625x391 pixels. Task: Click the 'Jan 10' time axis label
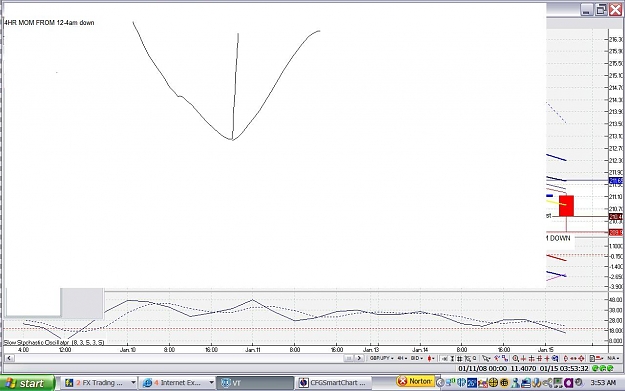(128, 350)
